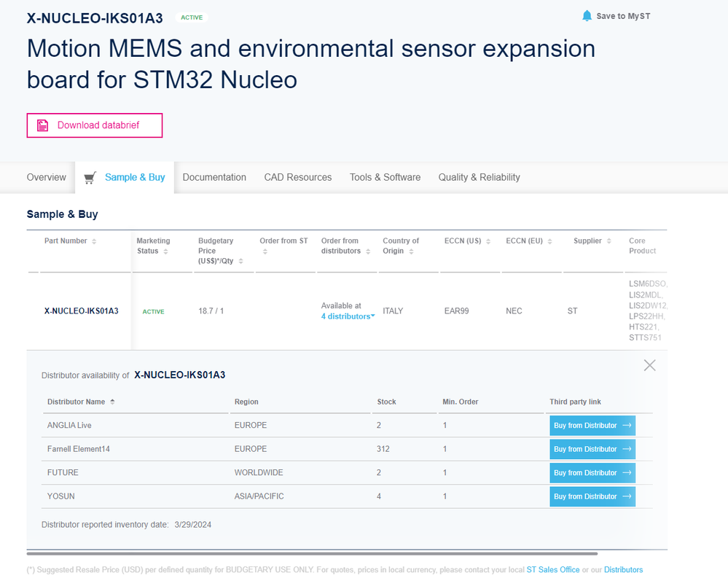Go to Tools & Software tab
This screenshot has height=586, width=728.
[x=385, y=177]
